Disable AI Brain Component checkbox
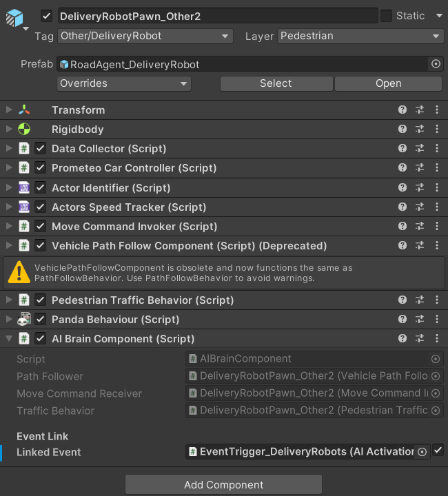 tap(40, 338)
